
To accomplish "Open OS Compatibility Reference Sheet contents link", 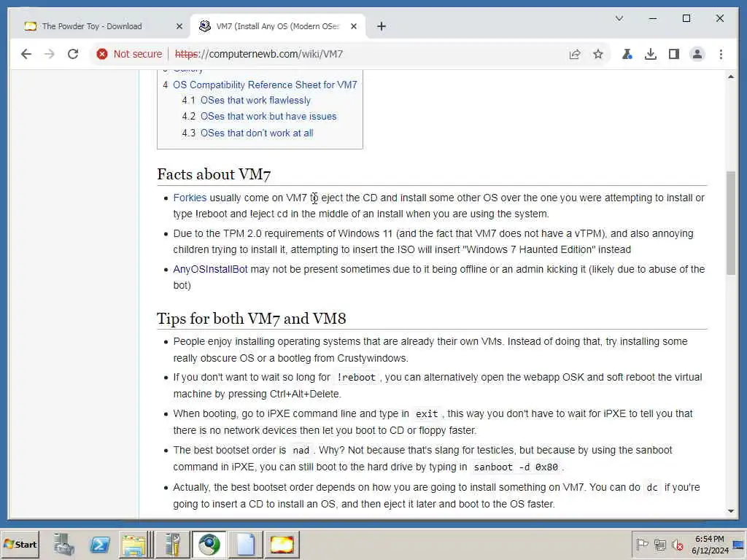I will coord(265,85).
